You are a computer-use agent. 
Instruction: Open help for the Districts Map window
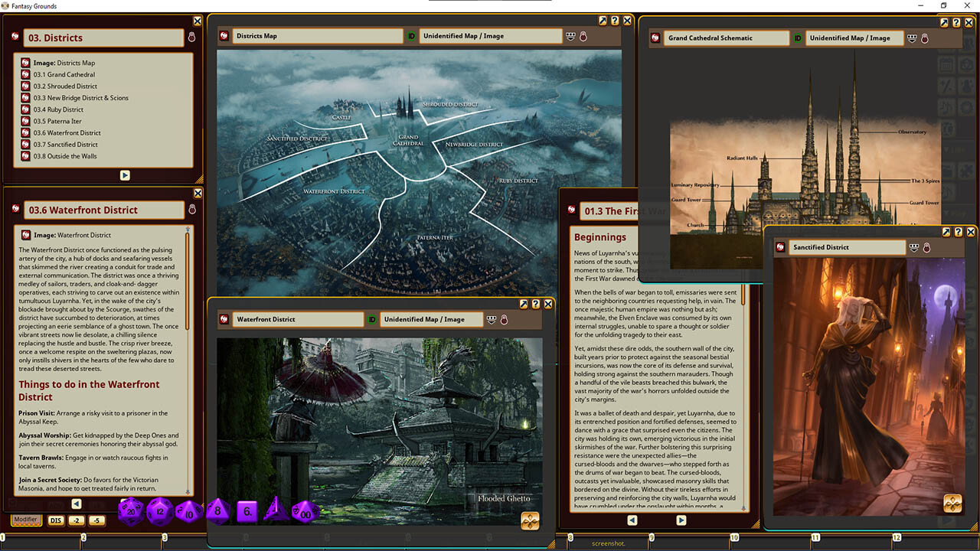pos(614,21)
